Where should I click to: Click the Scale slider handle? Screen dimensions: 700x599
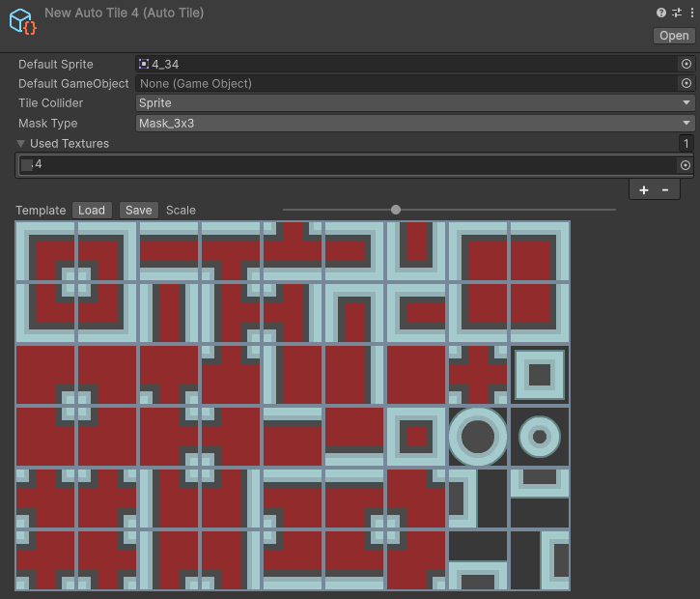(x=396, y=210)
